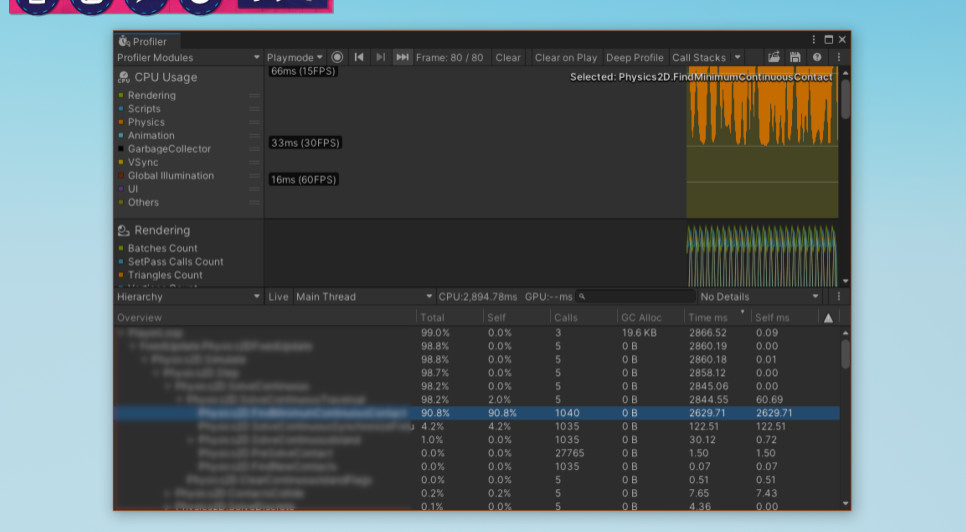Toggle Triangles Count chart series
This screenshot has width=966, height=532.
tap(121, 275)
